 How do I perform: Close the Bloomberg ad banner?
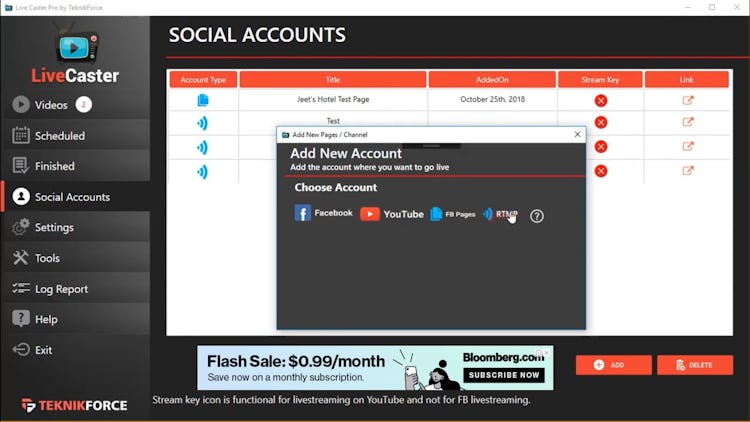547,353
